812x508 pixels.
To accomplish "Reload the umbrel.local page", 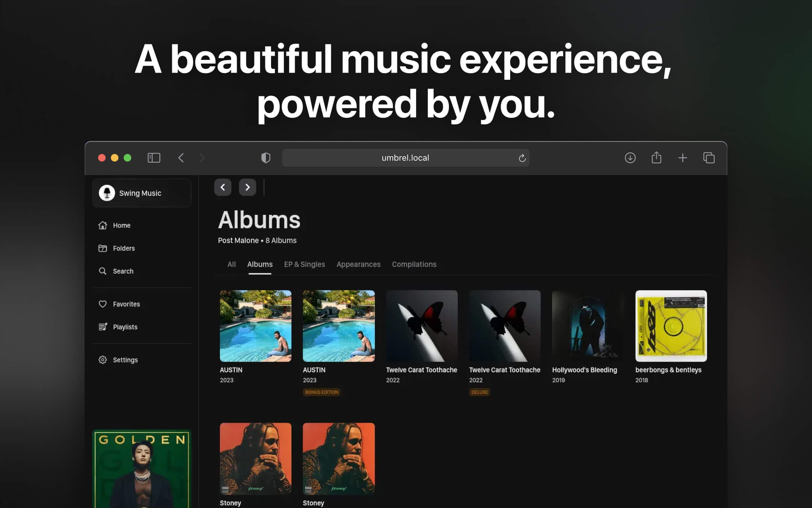I will click(522, 158).
